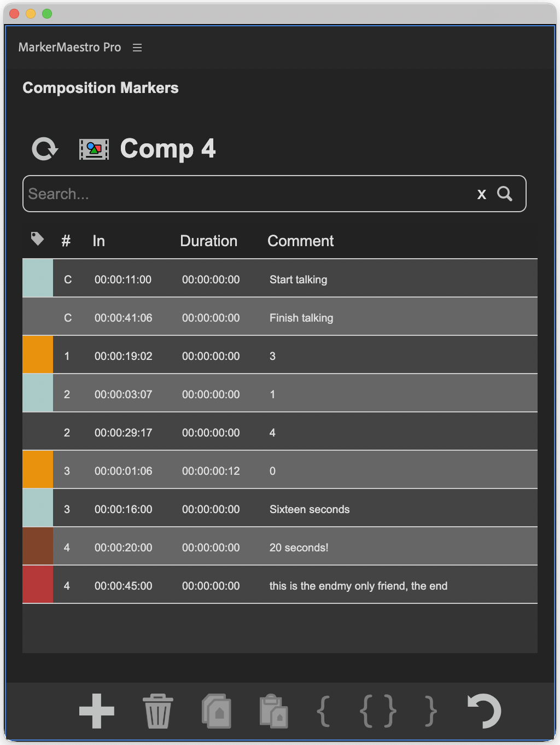560x745 pixels.
Task: Clear the search with the x button
Action: click(x=481, y=194)
